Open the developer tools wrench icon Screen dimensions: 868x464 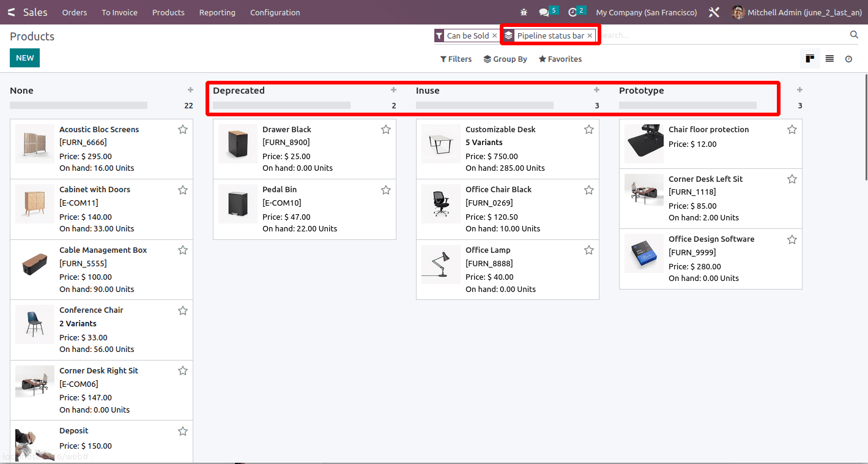point(714,12)
